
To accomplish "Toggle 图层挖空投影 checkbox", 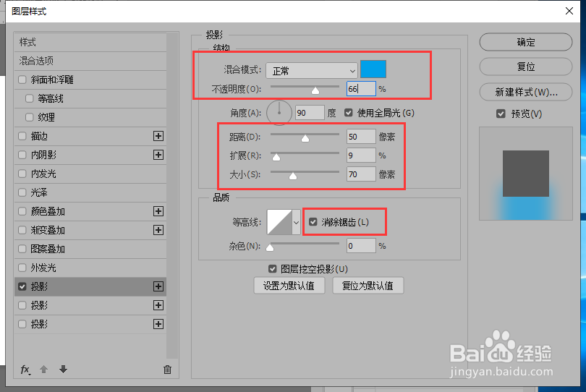I will (273, 268).
